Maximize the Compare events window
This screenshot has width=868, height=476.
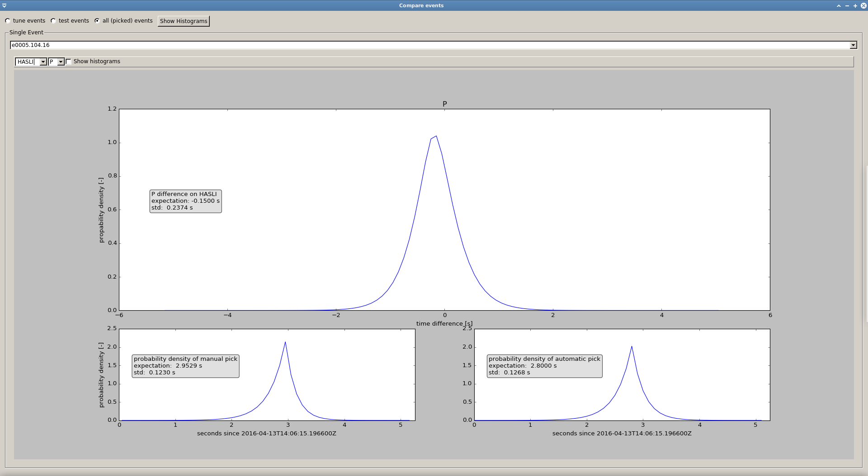pyautogui.click(x=855, y=5)
